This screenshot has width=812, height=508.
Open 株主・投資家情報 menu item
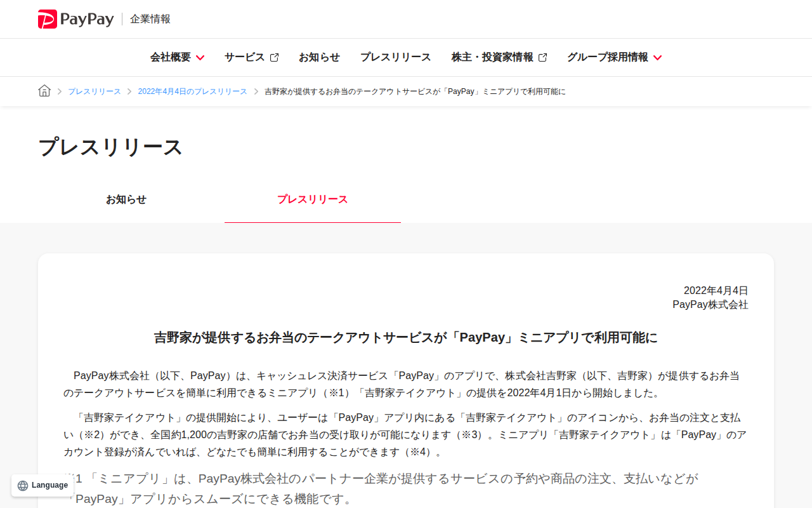coord(499,57)
